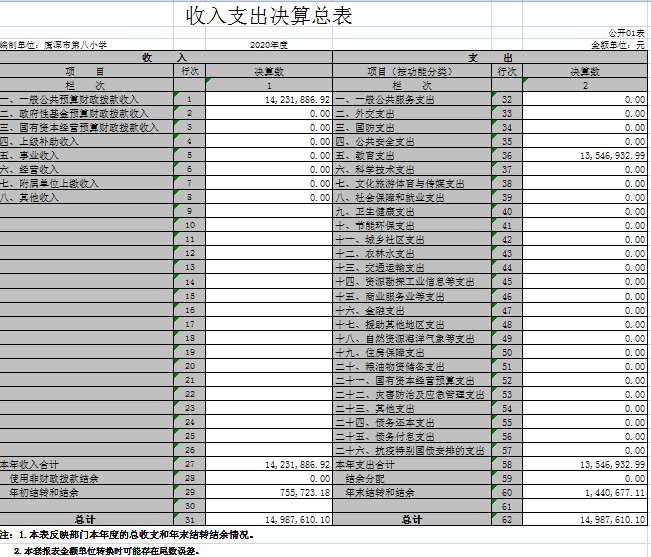This screenshot has height=557, width=651.
Task: Click the 十八、自然资源海洋气象等支出 cell
Action: (x=412, y=339)
